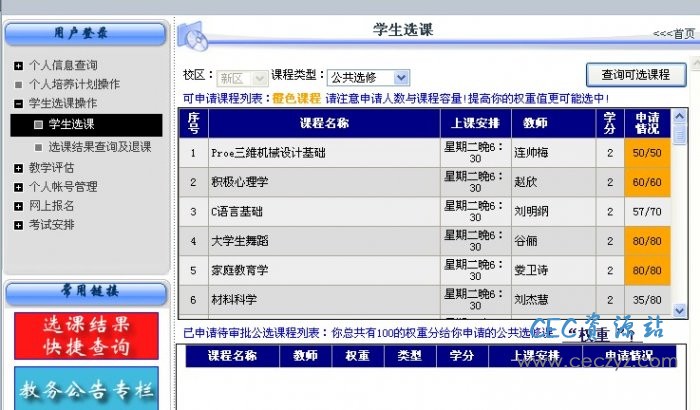700x410 pixels.
Task: Click the 57/70 application status cell
Action: tap(647, 212)
